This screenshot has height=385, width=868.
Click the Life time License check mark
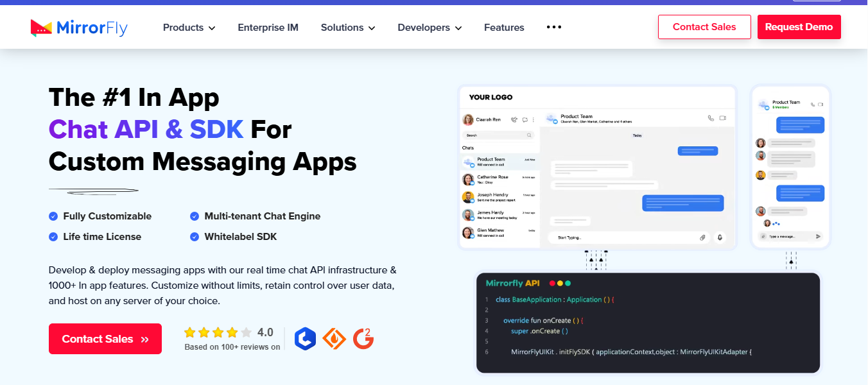pyautogui.click(x=53, y=237)
